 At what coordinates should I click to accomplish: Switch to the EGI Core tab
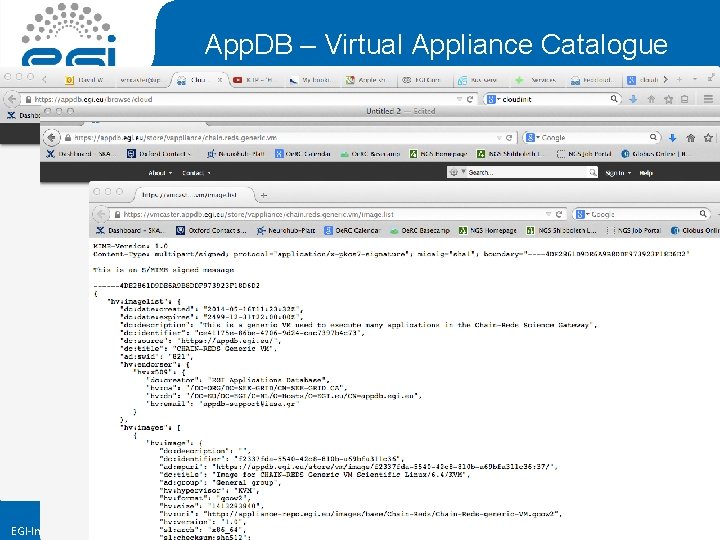422,80
